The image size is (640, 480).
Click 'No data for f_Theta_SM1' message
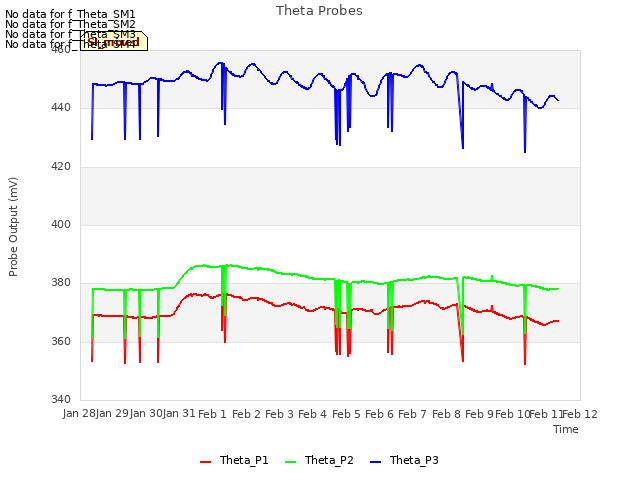pos(70,14)
